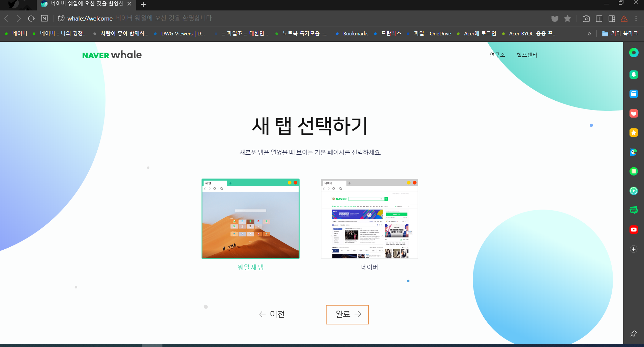Select the 웨일 새 탭 thumbnail option
Image resolution: width=644 pixels, height=347 pixels.
click(x=250, y=219)
